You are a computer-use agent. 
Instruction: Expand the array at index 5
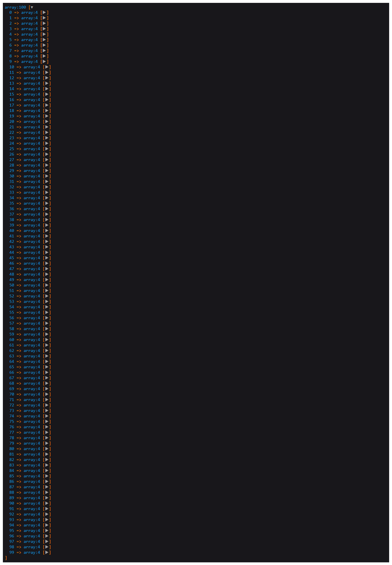point(44,40)
